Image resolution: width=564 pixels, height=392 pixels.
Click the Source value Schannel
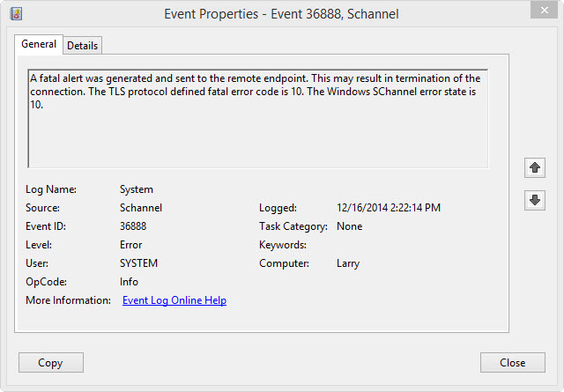click(x=141, y=208)
